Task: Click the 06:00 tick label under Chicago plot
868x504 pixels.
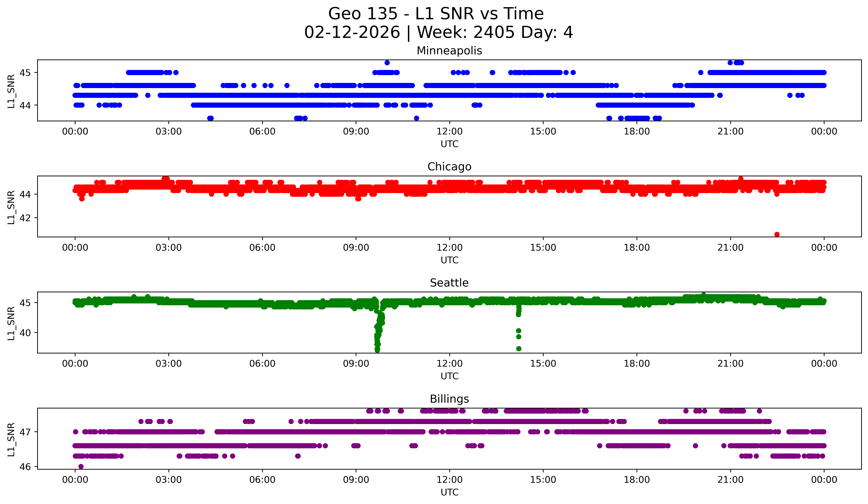Action: tap(262, 248)
